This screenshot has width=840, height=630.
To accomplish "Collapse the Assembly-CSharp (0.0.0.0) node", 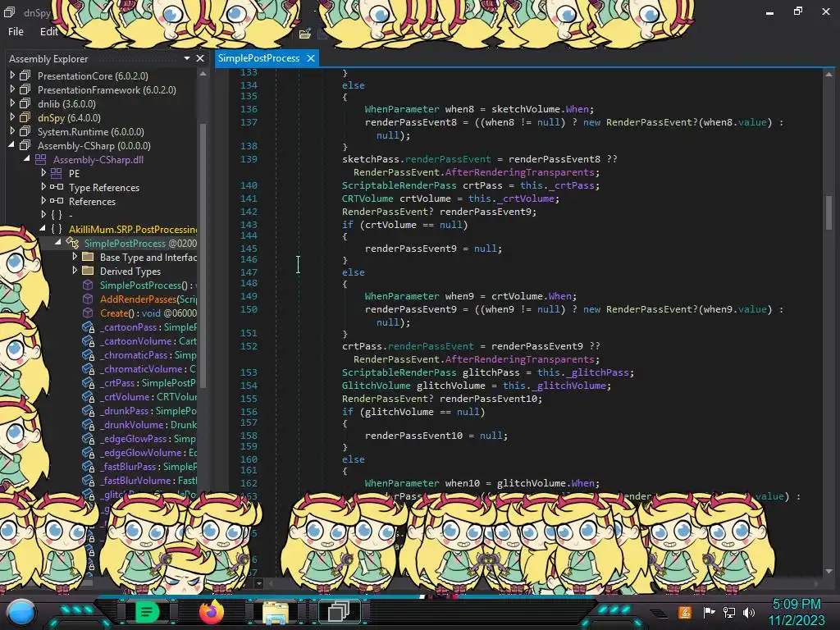I will [11, 145].
